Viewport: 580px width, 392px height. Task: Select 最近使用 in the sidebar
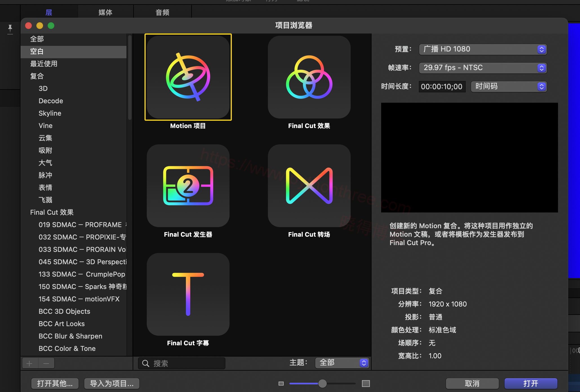pos(74,64)
